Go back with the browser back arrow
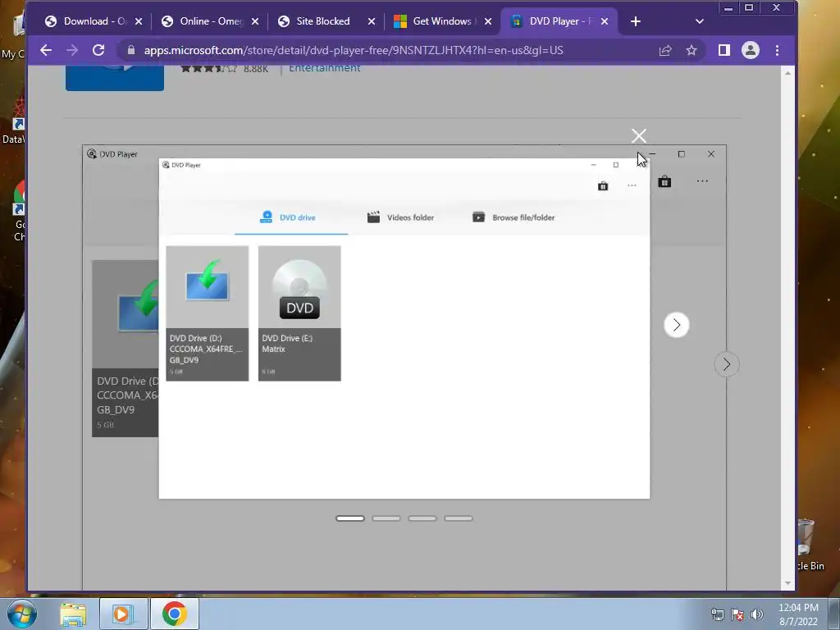This screenshot has width=840, height=630. [x=46, y=50]
